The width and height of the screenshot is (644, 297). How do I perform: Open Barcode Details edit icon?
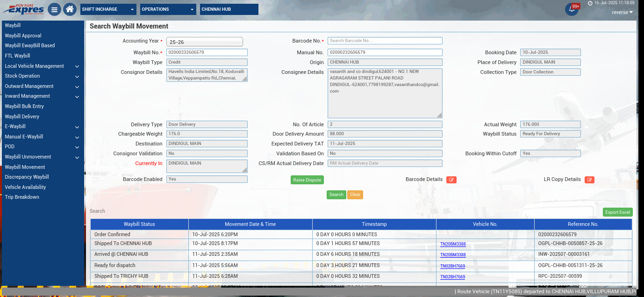click(x=451, y=180)
